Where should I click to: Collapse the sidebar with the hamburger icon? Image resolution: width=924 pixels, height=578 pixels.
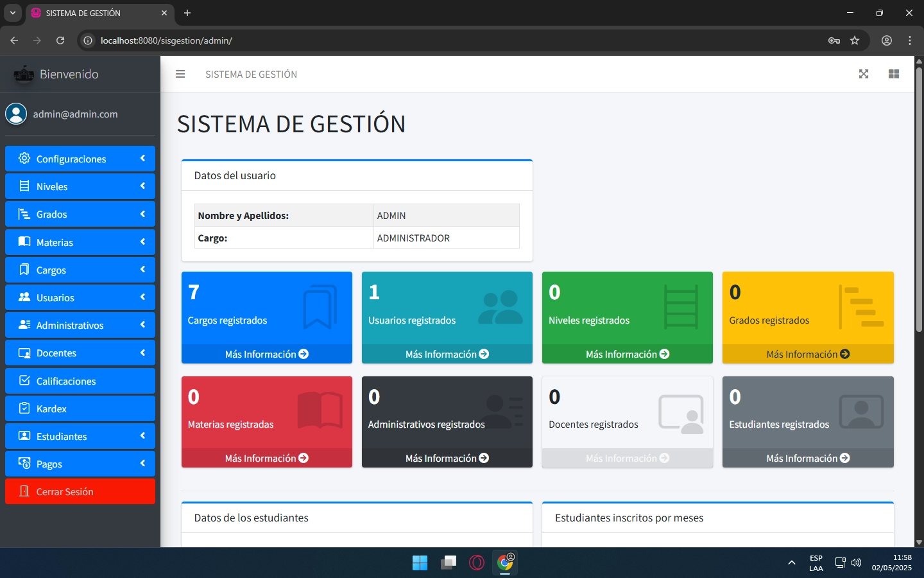(x=180, y=74)
